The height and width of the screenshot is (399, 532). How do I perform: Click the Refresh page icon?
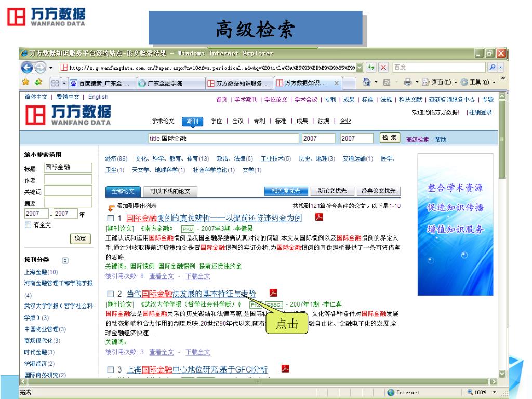371,67
